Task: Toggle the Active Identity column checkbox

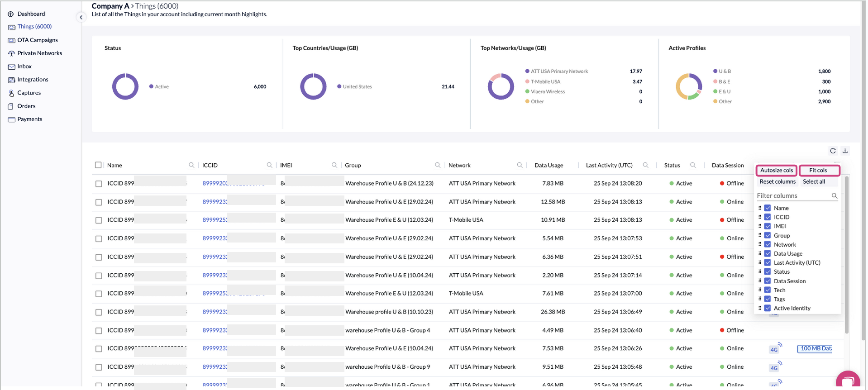Action: tap(768, 308)
